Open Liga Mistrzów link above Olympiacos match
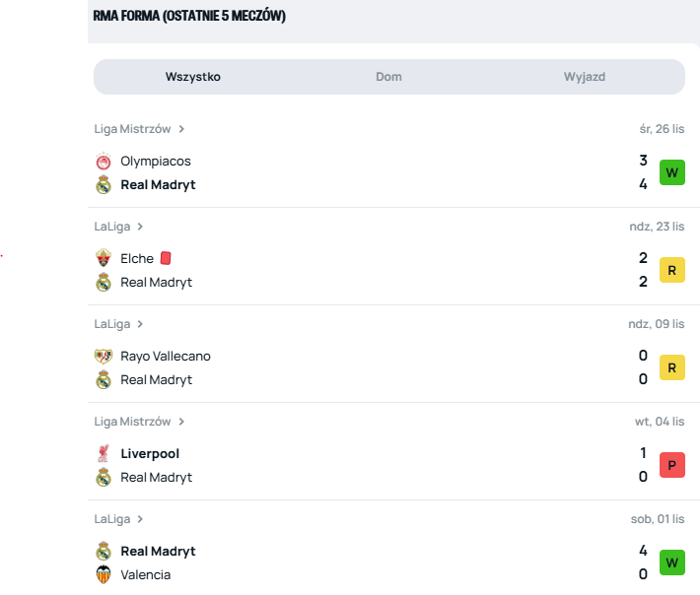Viewport: 700px width, 595px height. click(x=133, y=129)
